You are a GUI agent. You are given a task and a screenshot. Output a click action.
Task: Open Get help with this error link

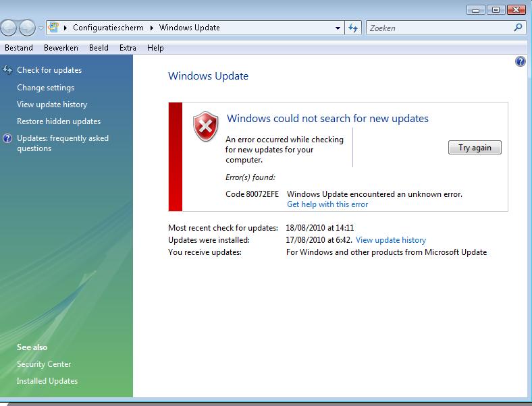pos(327,204)
